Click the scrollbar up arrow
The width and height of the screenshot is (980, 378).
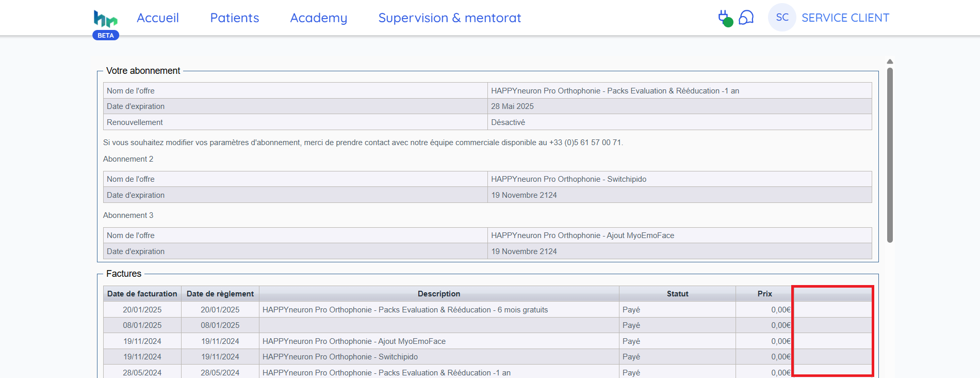click(890, 61)
